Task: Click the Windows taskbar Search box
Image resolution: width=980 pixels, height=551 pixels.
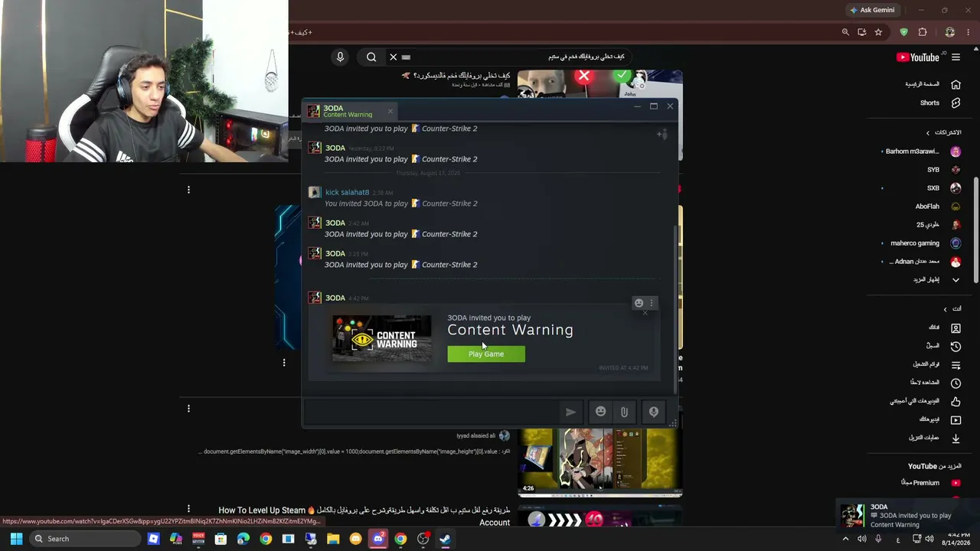Action: click(84, 539)
